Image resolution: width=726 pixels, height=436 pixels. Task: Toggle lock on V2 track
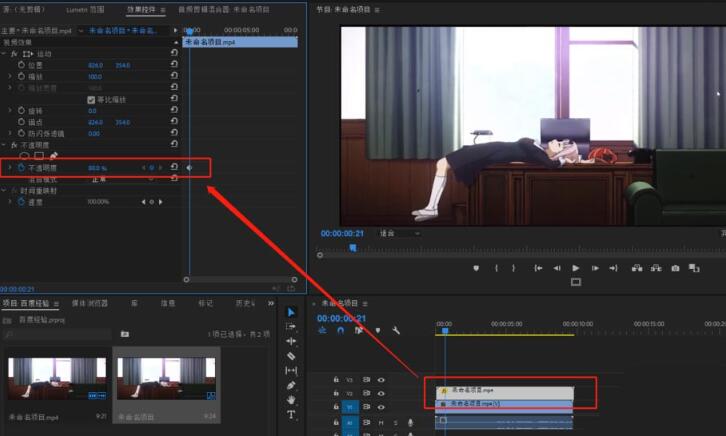(x=336, y=393)
